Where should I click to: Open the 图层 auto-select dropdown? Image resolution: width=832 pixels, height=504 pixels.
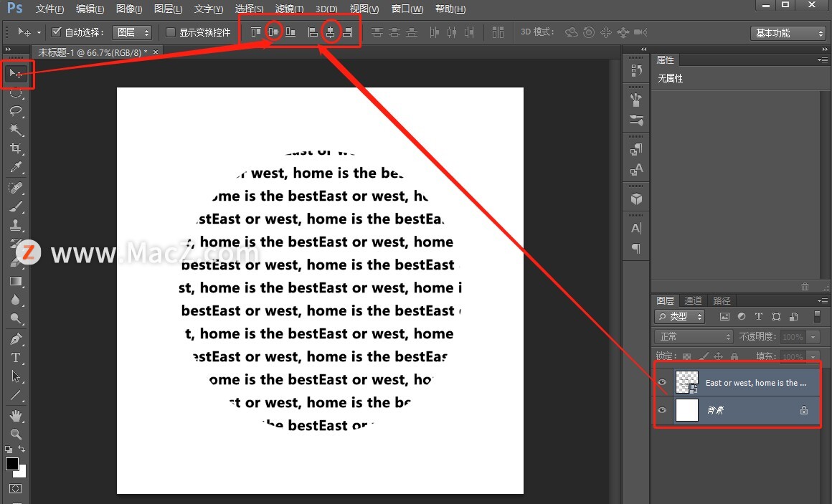pos(132,32)
